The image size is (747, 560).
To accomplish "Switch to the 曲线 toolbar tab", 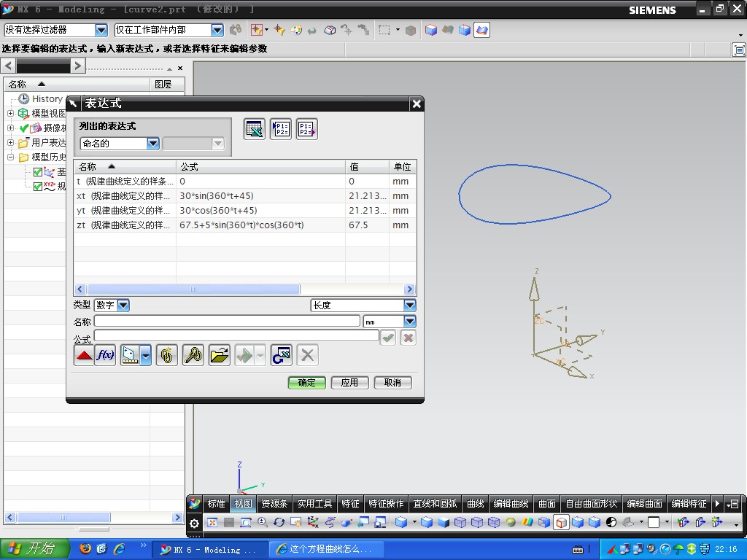I will (476, 504).
